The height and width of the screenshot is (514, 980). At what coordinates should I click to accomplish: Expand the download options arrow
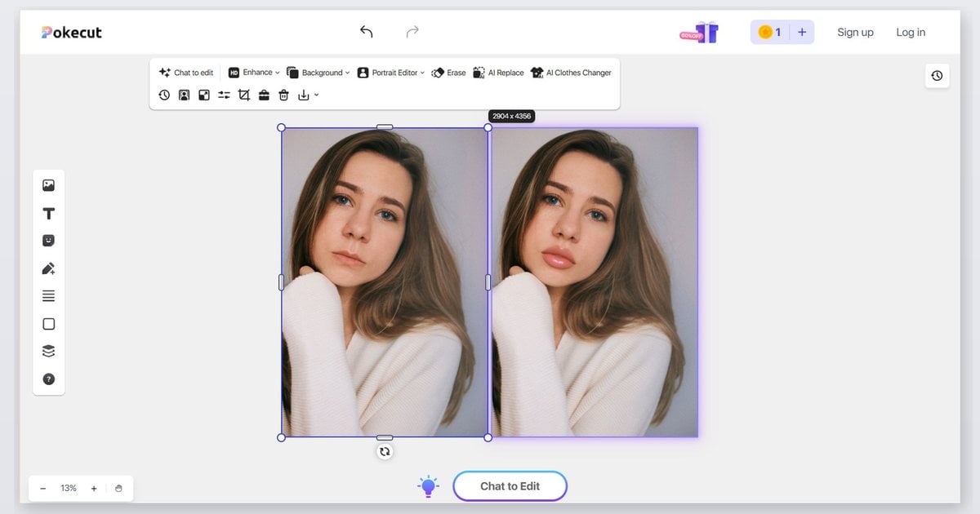[316, 95]
